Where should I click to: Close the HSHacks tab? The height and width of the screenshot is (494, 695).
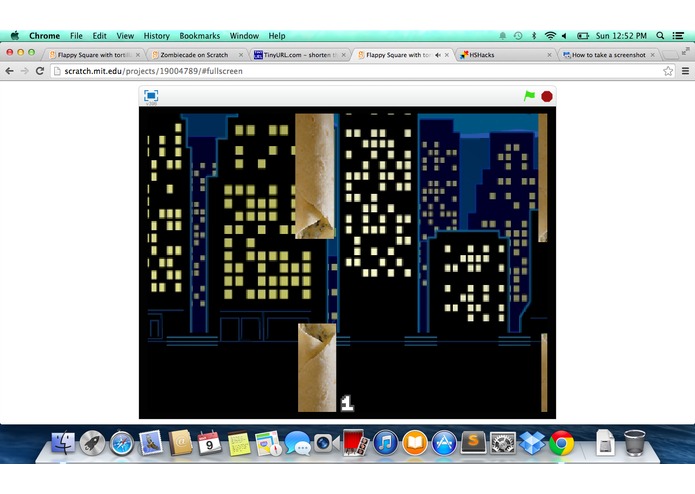(549, 55)
